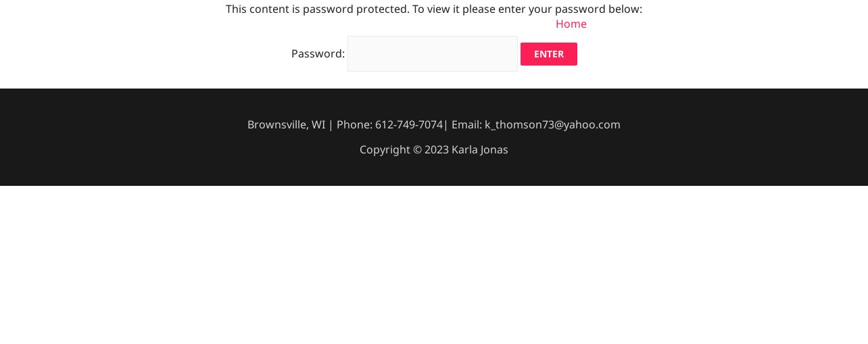Click the copyright symbol in the footer

[418, 149]
